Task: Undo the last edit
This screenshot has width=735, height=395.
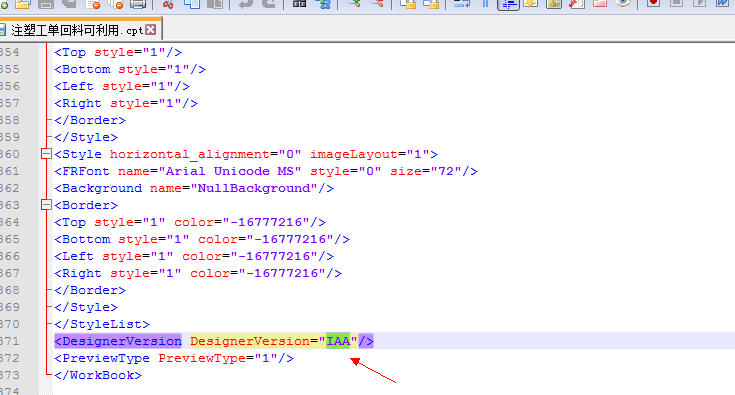Action: [x=246, y=4]
